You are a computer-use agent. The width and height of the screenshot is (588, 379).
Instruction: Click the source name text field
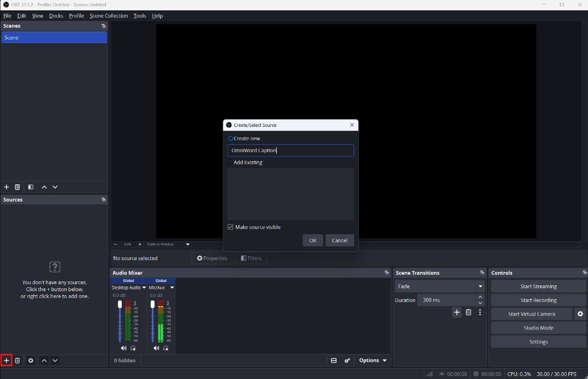pyautogui.click(x=291, y=150)
